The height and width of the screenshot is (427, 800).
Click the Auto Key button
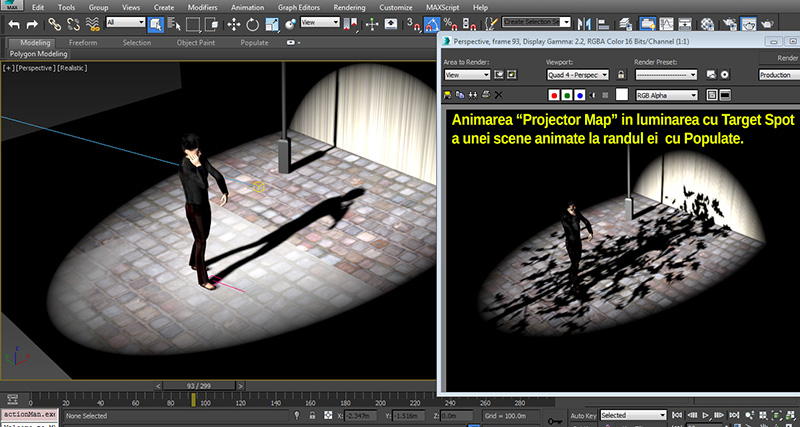coord(583,415)
